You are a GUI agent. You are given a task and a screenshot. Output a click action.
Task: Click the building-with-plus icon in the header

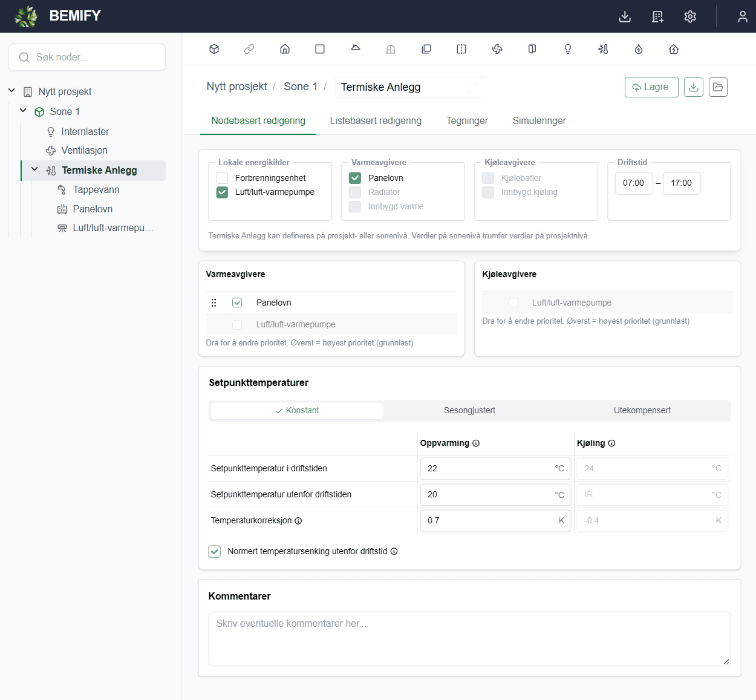coord(657,16)
